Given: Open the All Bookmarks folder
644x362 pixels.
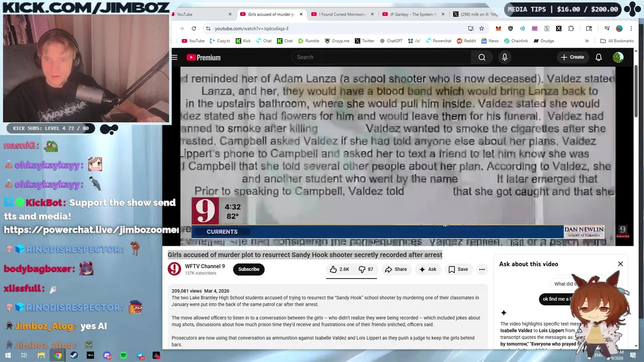Looking at the screenshot, I should click(x=617, y=41).
